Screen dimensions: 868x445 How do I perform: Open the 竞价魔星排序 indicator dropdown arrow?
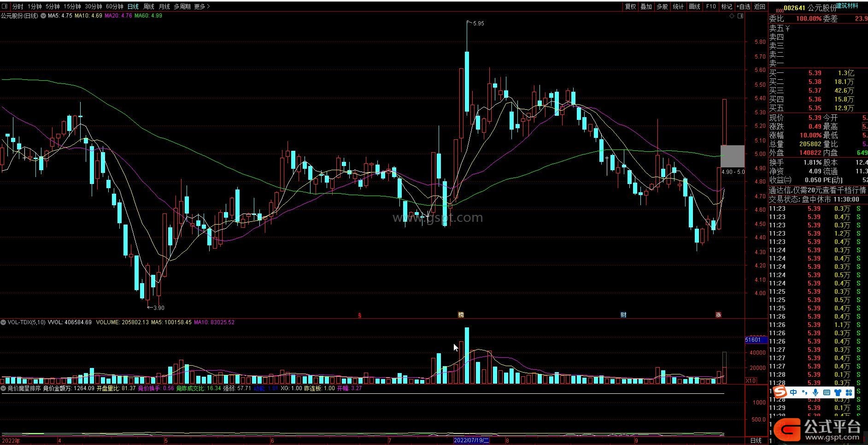click(3, 388)
